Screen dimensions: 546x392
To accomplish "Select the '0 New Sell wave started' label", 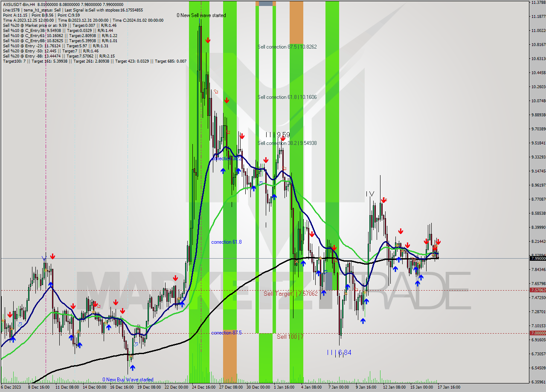I will coord(201,15).
